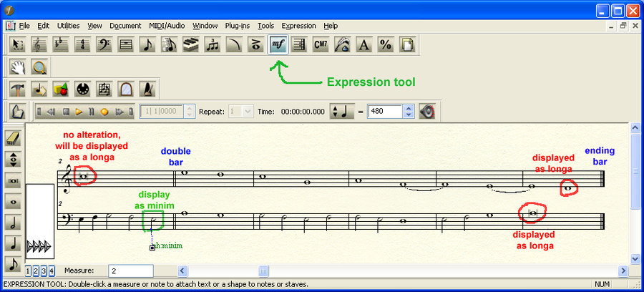Screen dimensions: 644x292
Task: Select the Hand Grabber tool
Action: click(x=19, y=67)
